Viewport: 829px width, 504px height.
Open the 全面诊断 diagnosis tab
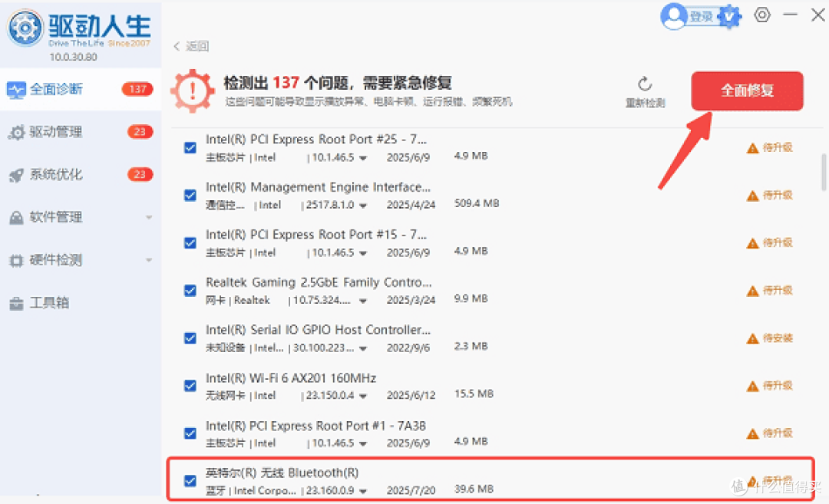tap(81, 89)
